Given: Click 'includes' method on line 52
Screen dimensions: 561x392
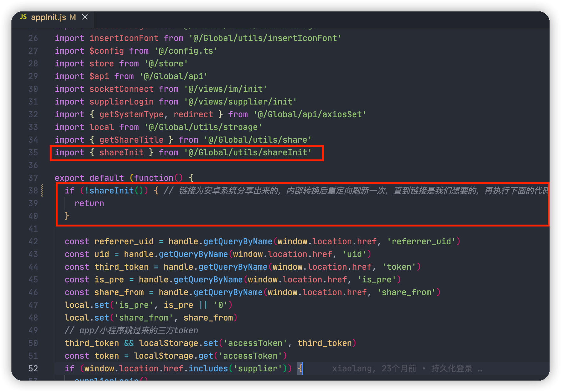Looking at the screenshot, I should [x=208, y=368].
